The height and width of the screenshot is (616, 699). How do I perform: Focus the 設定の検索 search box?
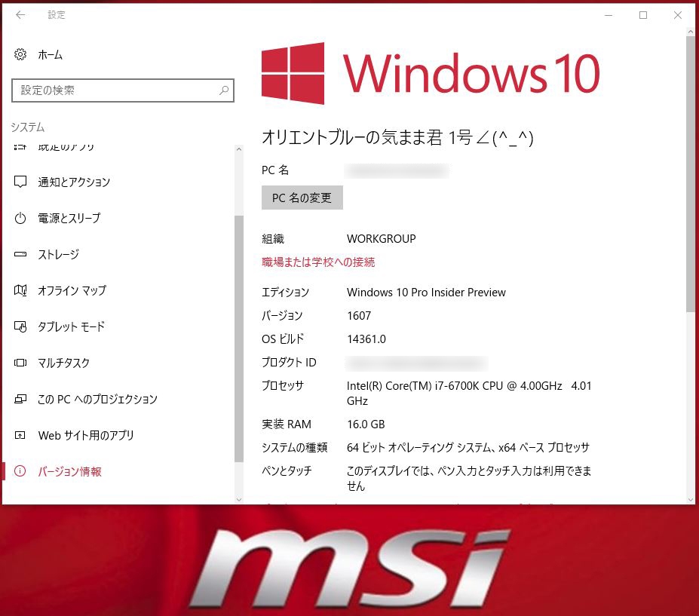pyautogui.click(x=123, y=90)
